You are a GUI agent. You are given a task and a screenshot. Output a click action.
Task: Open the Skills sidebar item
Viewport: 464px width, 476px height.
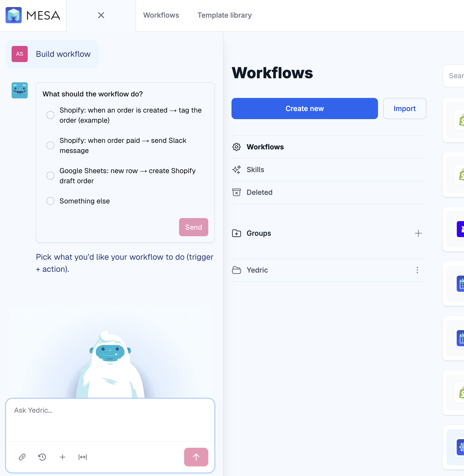(x=329, y=170)
